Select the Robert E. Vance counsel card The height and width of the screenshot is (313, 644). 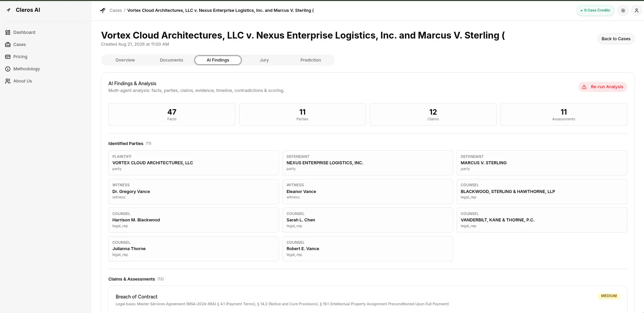pos(368,249)
